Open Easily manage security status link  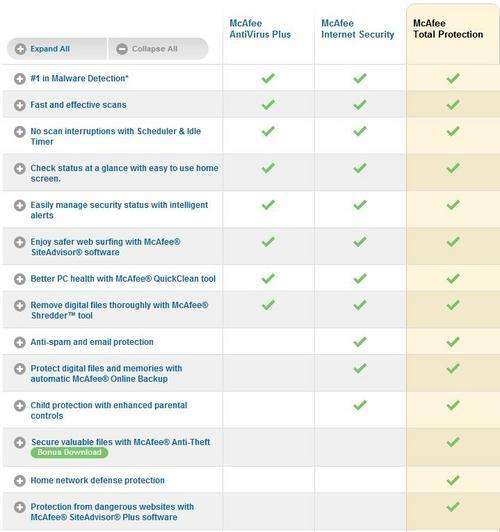click(x=119, y=210)
